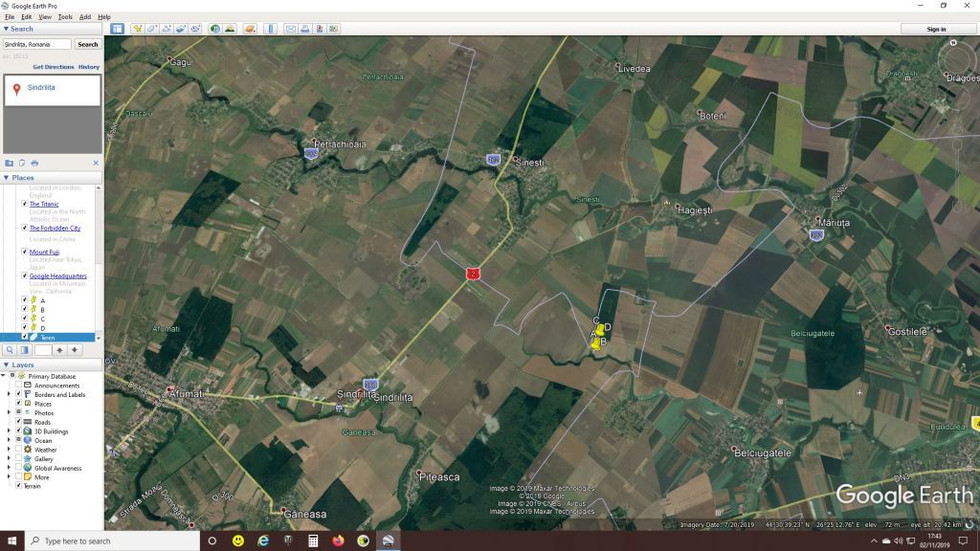Open the historical imagery clock tool
Viewport: 980px width, 551px height.
215,29
